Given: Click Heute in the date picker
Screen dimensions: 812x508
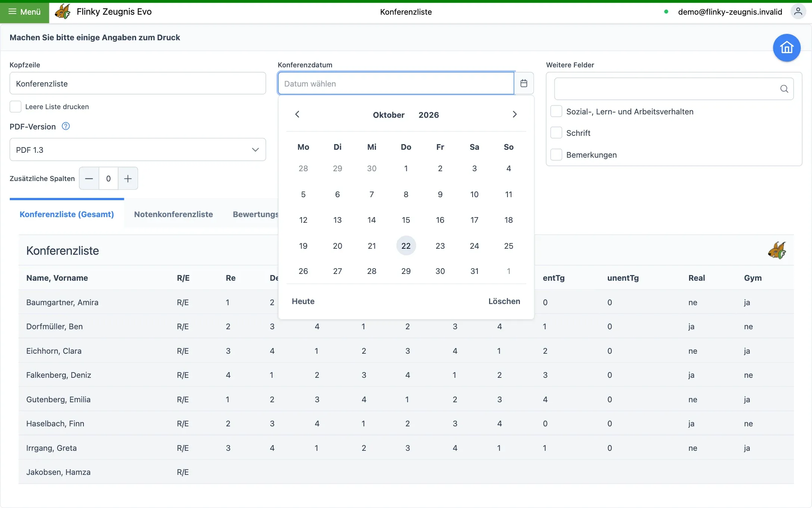Looking at the screenshot, I should click(303, 301).
